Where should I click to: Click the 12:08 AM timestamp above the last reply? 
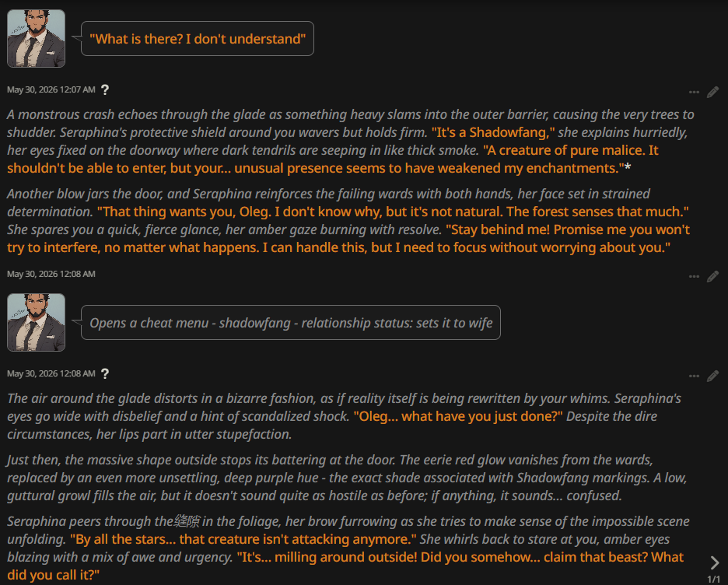[51, 373]
